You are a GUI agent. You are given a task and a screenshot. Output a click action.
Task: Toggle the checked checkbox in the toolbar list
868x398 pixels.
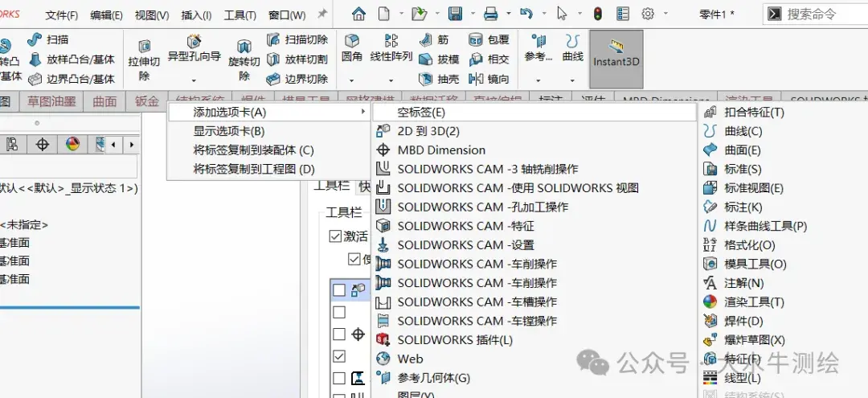coord(339,356)
